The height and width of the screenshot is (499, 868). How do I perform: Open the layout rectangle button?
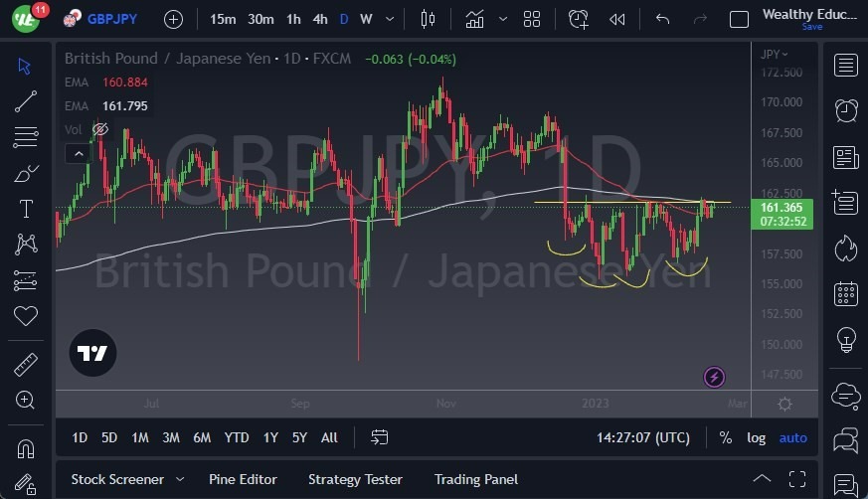click(739, 20)
